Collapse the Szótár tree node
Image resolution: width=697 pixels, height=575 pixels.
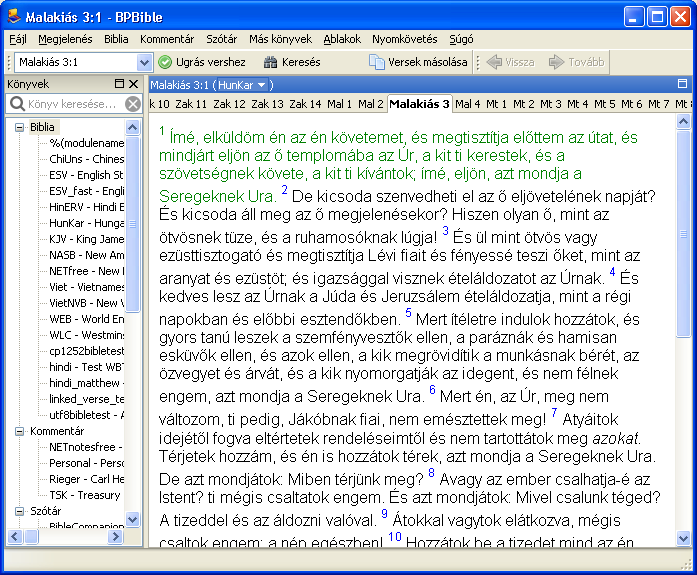[19, 511]
